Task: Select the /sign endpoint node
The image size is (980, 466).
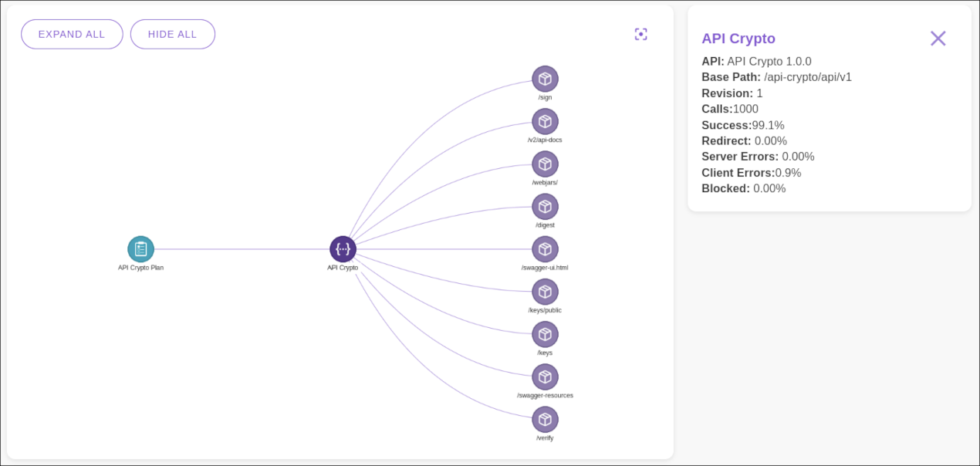Action: (546, 78)
